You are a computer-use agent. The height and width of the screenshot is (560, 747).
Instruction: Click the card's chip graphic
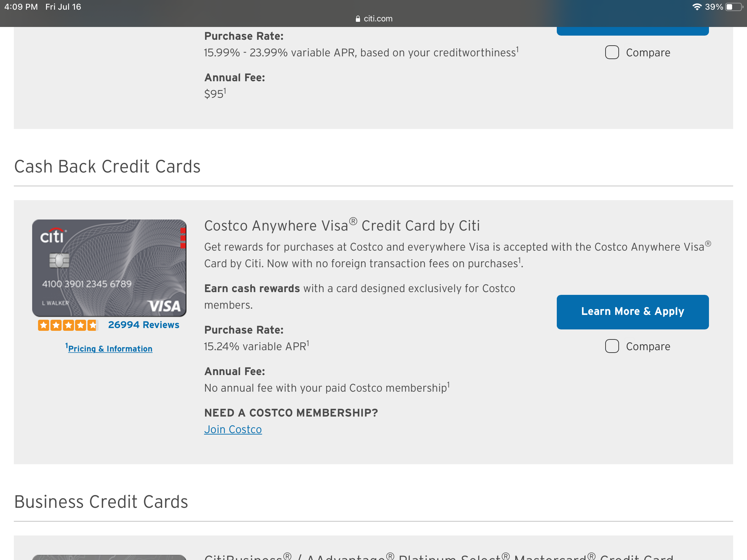pos(59,261)
